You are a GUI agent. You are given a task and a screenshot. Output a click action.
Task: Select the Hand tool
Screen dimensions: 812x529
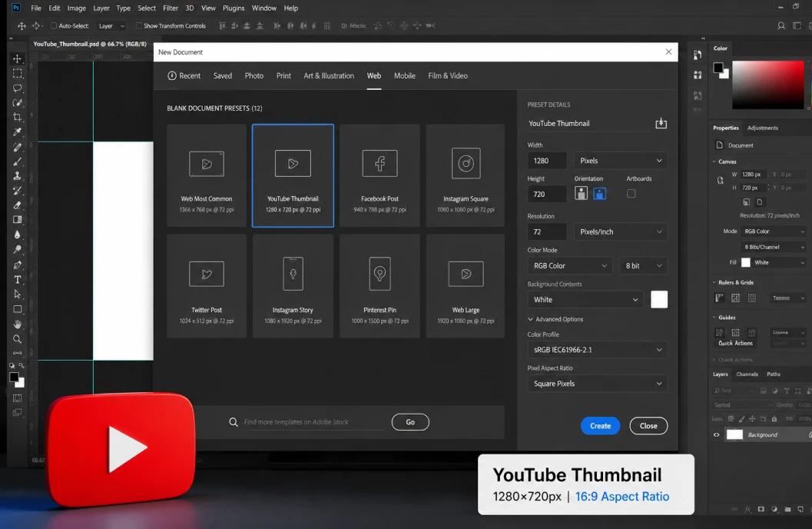(x=17, y=324)
